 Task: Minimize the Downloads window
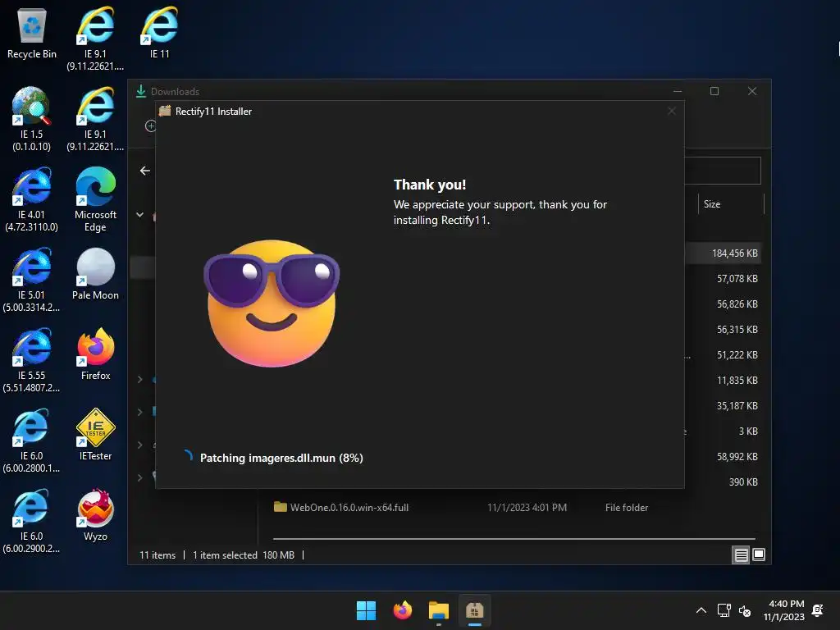678,91
